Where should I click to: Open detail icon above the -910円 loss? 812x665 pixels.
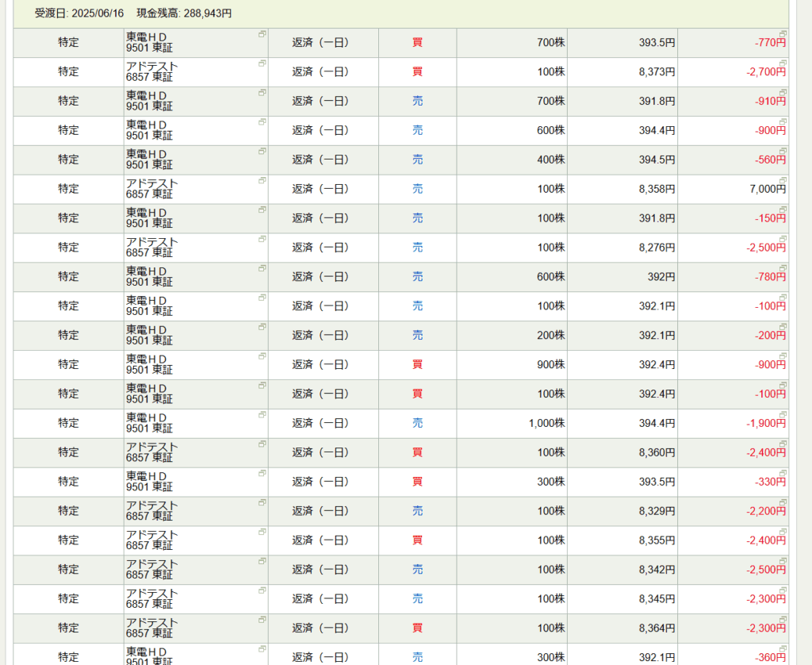point(783,92)
